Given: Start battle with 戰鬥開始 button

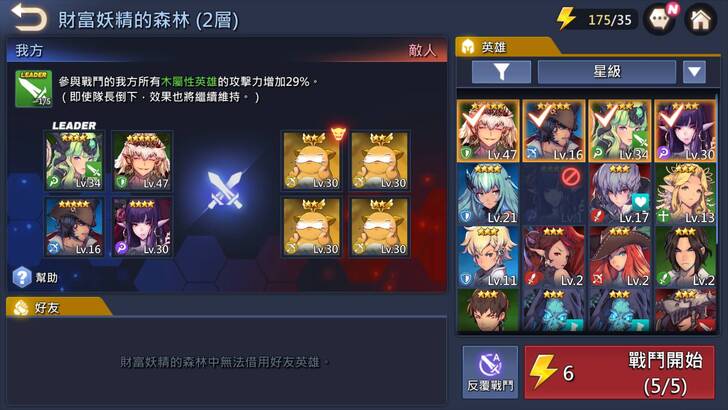Looking at the screenshot, I should click(x=619, y=372).
